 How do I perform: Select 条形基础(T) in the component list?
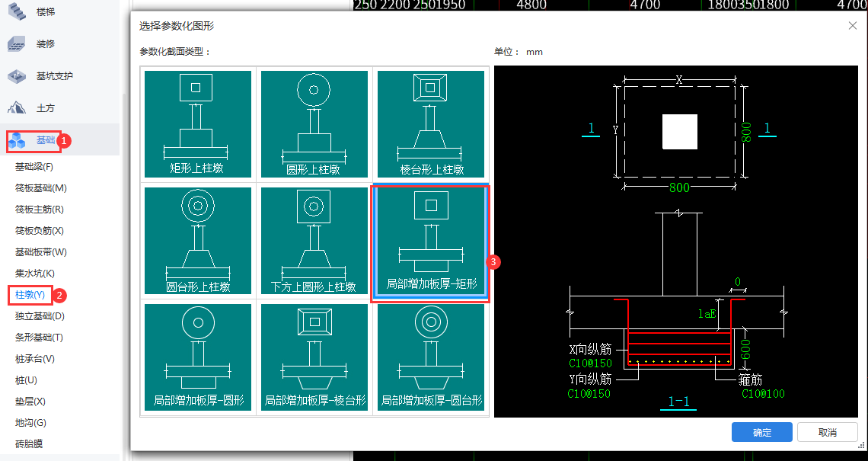tap(39, 338)
